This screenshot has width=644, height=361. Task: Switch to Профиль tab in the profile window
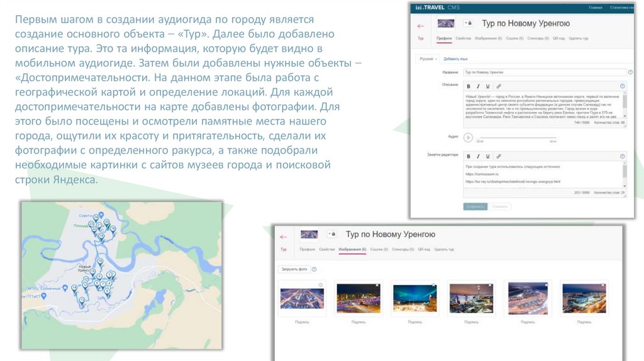pos(443,38)
